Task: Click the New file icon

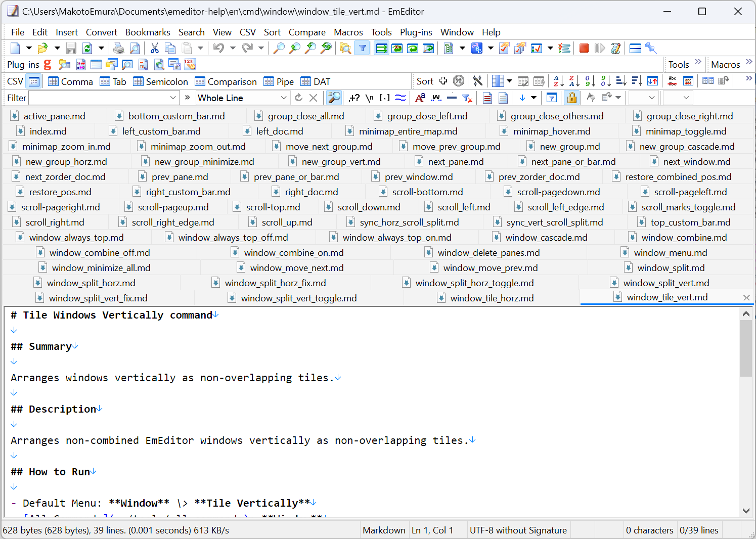Action: (x=15, y=48)
